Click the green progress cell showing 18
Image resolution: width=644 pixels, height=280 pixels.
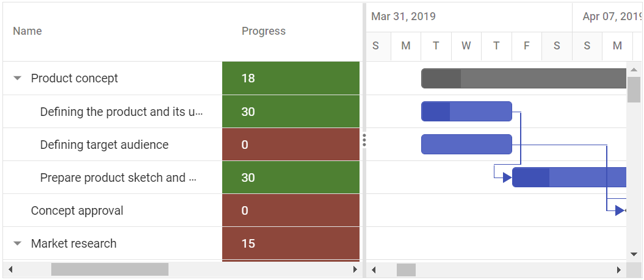[291, 78]
